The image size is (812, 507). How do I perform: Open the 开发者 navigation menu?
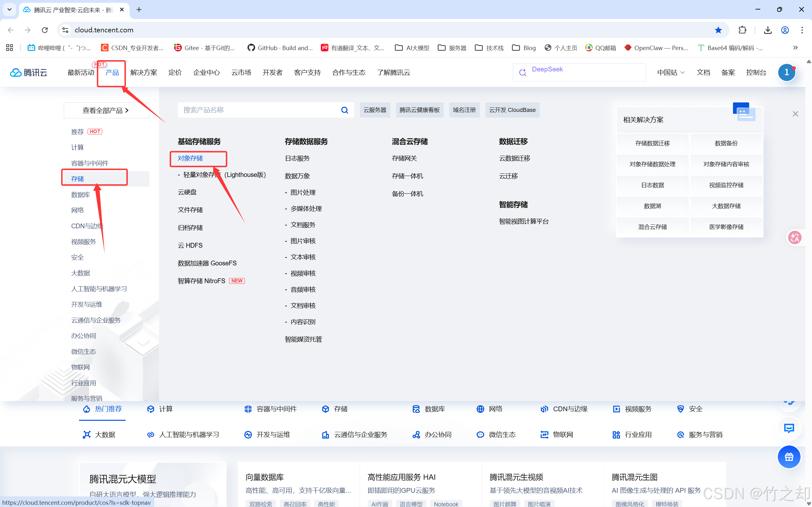[273, 72]
